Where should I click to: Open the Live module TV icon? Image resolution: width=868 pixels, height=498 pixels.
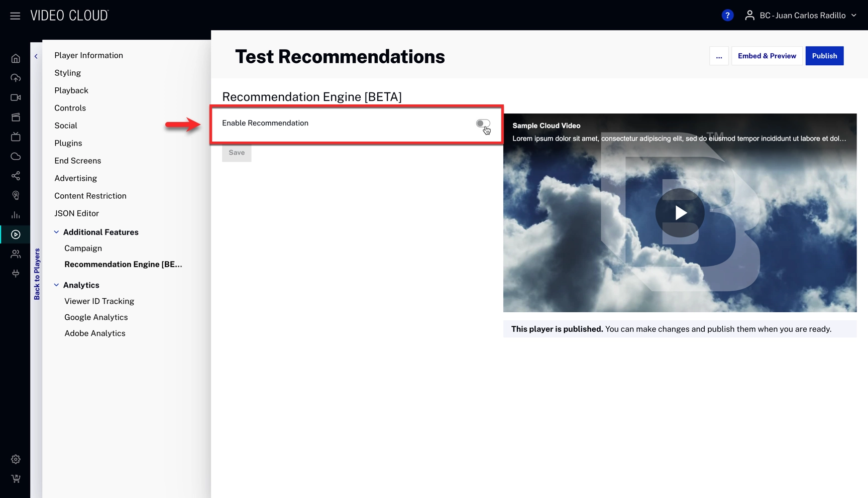click(16, 137)
